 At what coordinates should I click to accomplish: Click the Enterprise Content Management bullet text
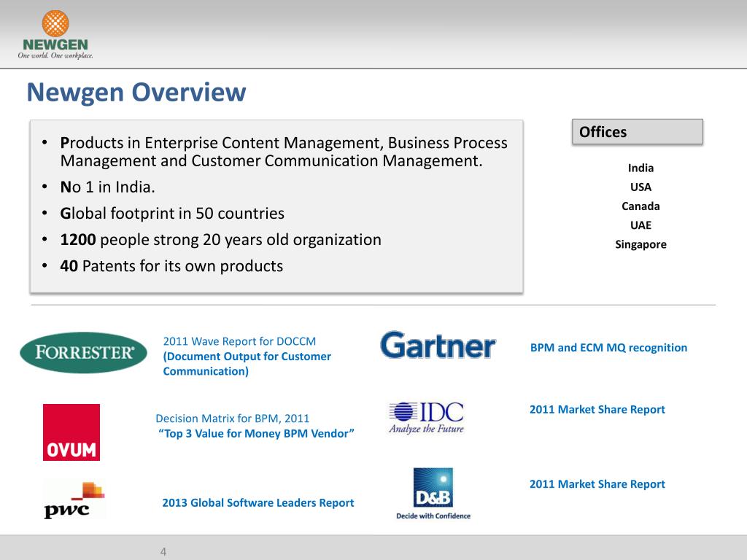(284, 152)
